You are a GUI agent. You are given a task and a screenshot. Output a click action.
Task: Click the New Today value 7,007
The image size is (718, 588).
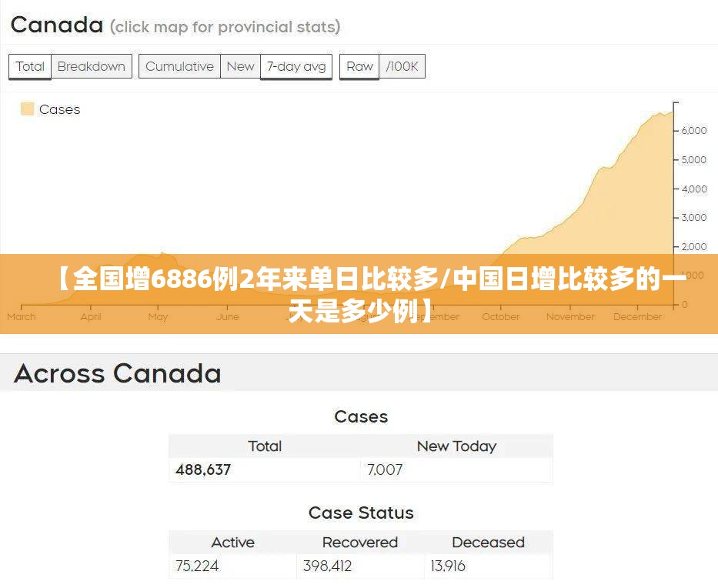tap(385, 469)
